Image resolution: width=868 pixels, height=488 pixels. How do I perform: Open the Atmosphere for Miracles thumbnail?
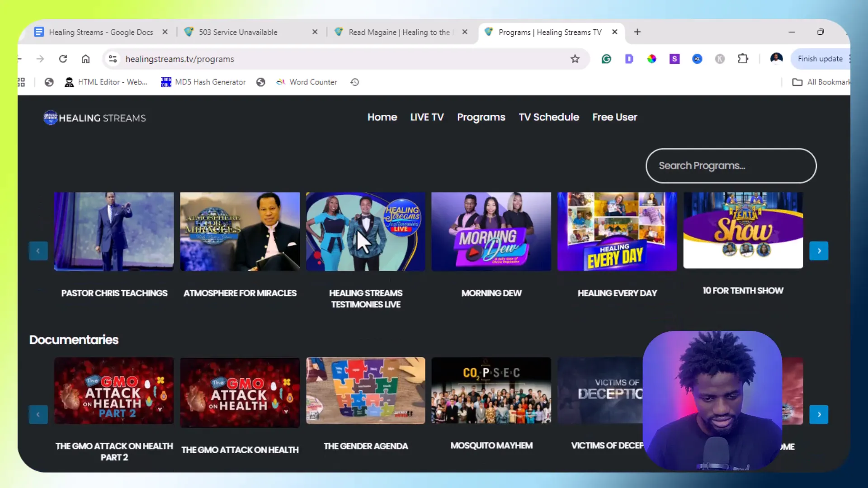[240, 231]
